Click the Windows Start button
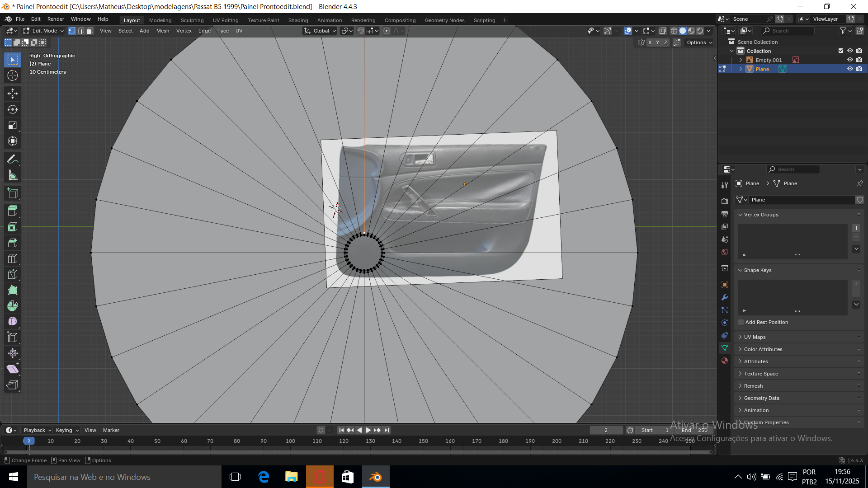The width and height of the screenshot is (868, 488). (14, 477)
